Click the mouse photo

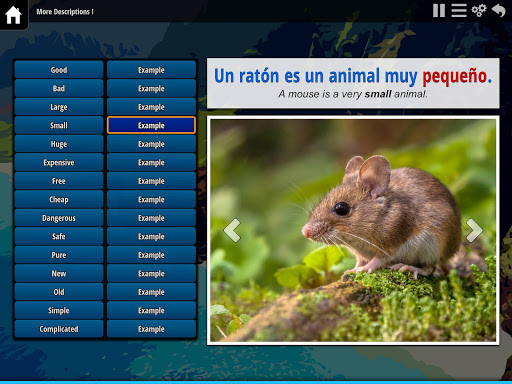tap(353, 230)
